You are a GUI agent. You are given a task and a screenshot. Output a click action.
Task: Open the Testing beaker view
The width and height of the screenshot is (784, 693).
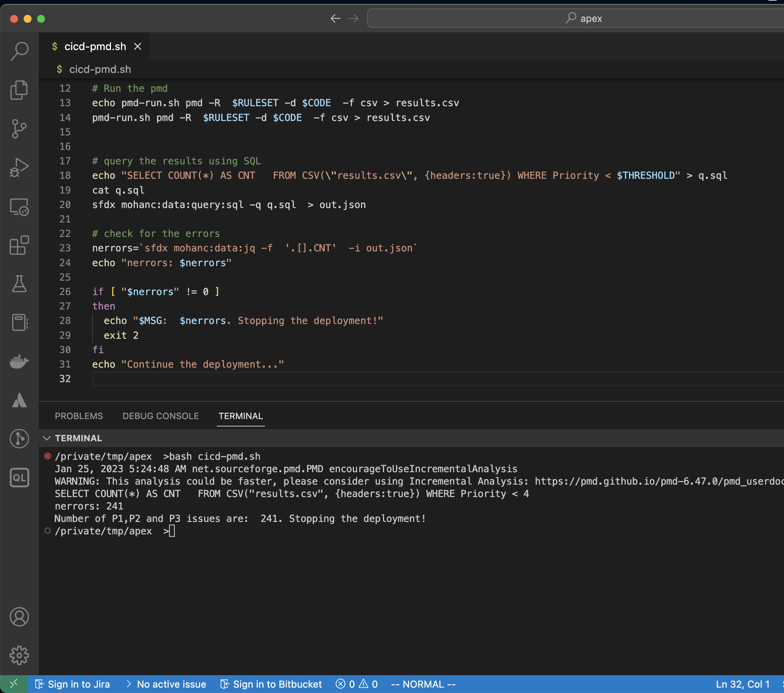(19, 284)
